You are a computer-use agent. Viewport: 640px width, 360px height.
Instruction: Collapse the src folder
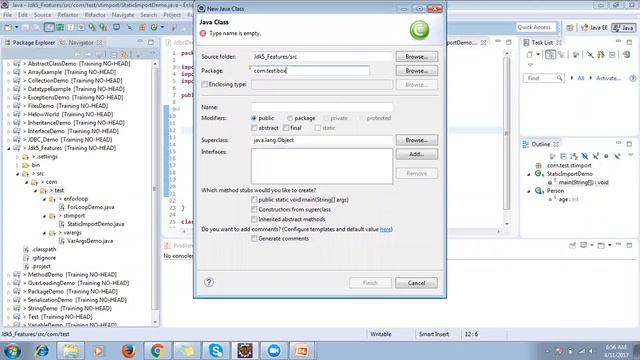[x=17, y=174]
